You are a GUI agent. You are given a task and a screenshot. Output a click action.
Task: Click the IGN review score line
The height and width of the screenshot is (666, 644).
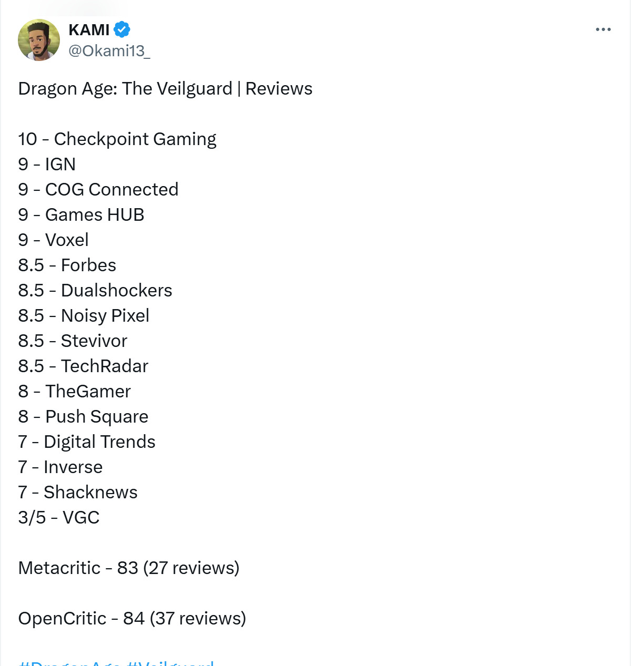coord(47,165)
